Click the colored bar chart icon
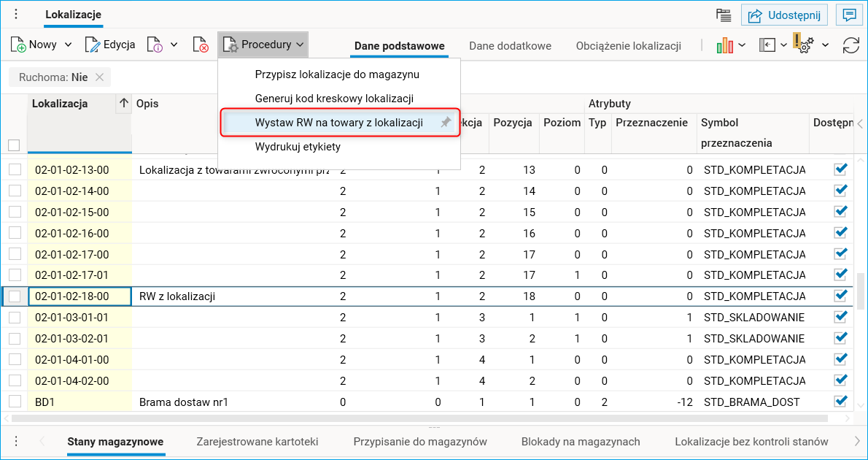The height and width of the screenshot is (460, 868). click(x=724, y=45)
